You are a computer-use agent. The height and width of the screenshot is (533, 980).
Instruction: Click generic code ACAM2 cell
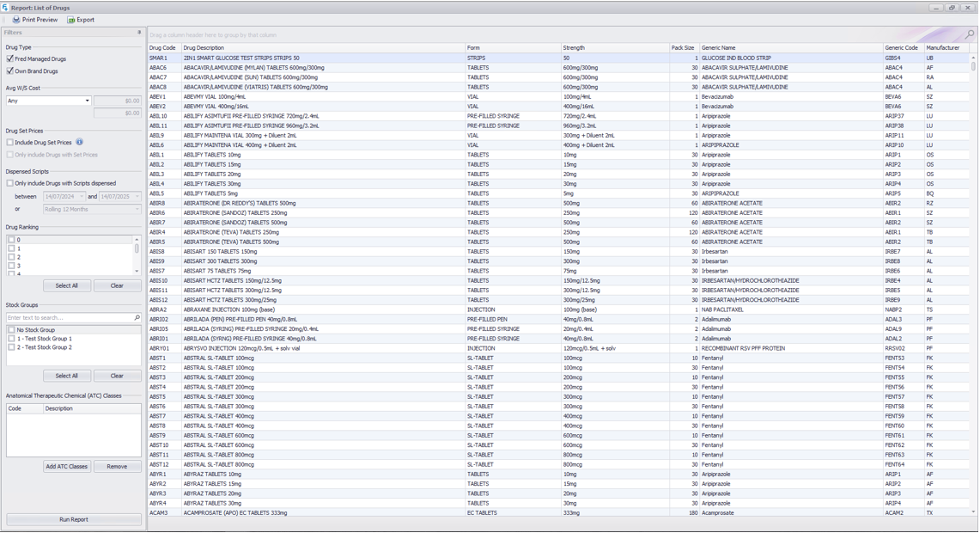(904, 513)
